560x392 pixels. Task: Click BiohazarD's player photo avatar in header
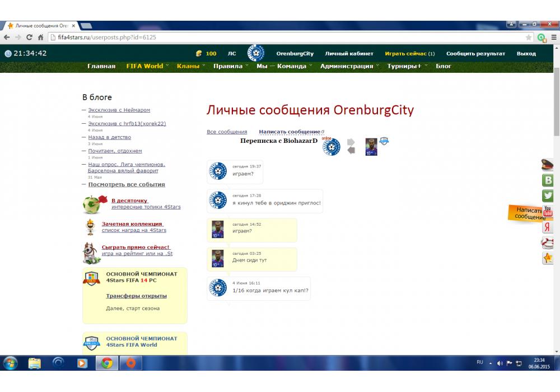(371, 147)
